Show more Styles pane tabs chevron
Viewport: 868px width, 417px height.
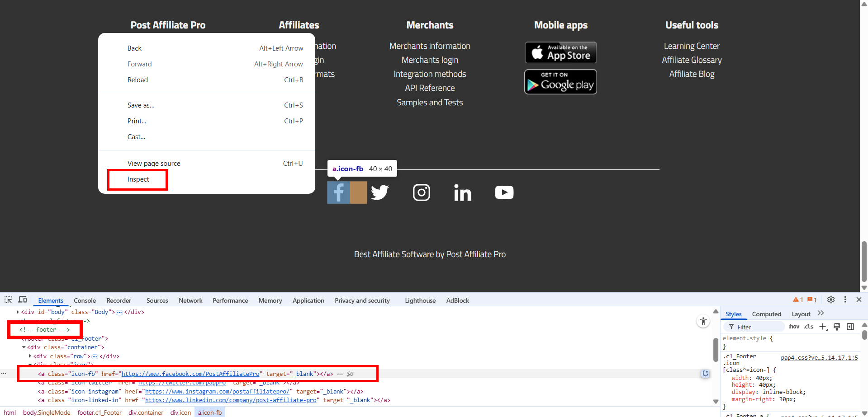pos(821,313)
